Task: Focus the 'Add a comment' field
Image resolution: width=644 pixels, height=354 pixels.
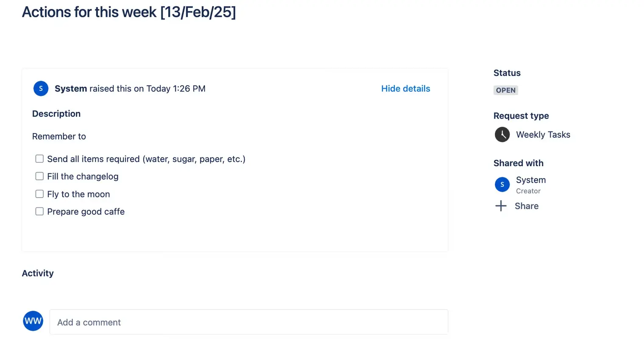Action: pos(249,322)
